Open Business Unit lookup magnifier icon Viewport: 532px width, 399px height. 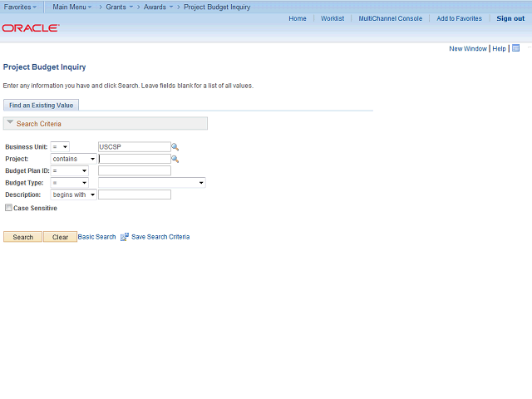(x=175, y=147)
